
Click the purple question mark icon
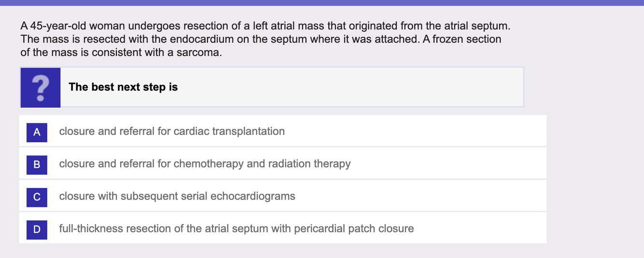point(41,87)
